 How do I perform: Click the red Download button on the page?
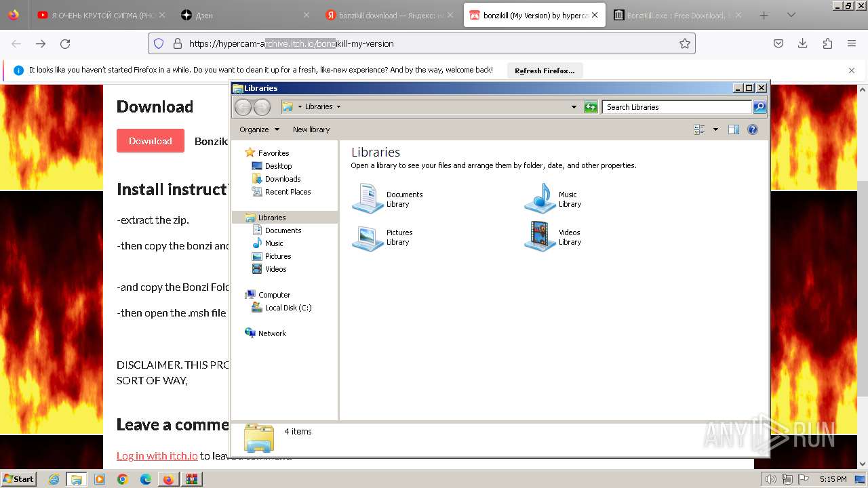click(x=151, y=141)
